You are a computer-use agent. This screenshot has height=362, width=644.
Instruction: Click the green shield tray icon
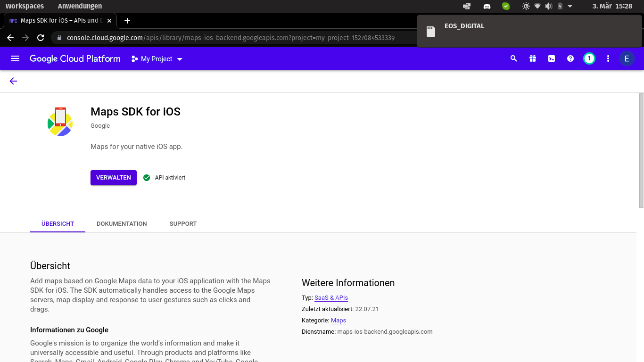(x=506, y=6)
